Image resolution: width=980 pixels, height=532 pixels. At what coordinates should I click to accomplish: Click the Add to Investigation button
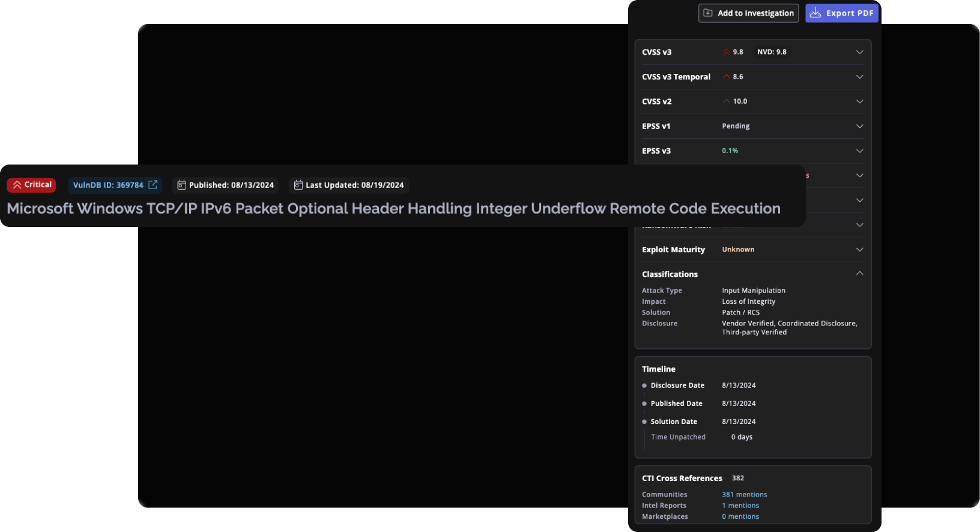tap(748, 13)
